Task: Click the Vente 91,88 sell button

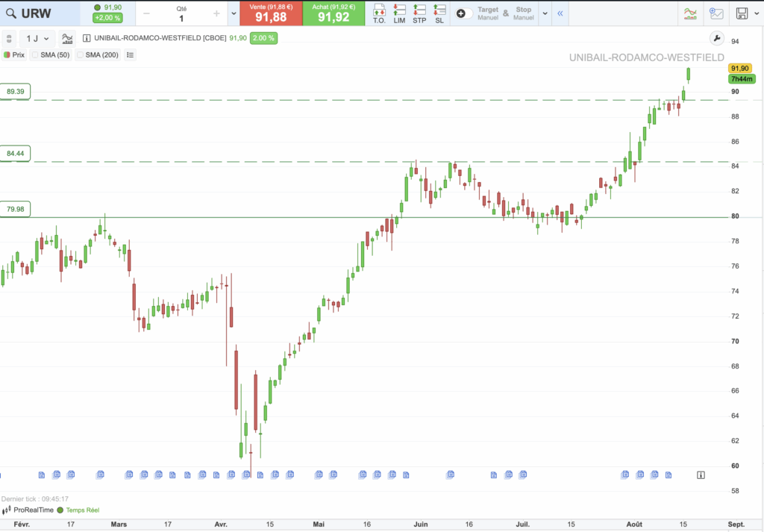Action: pyautogui.click(x=271, y=13)
